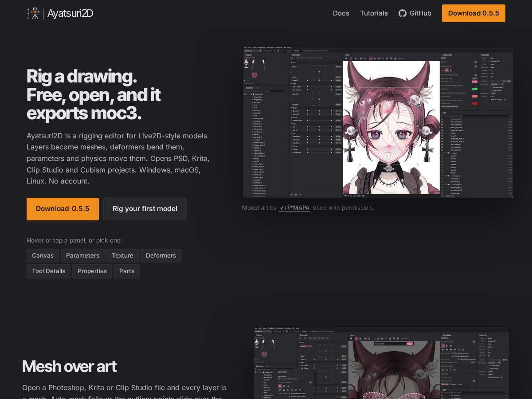Select the Tool Details panel chip
The height and width of the screenshot is (399, 532).
click(x=48, y=271)
